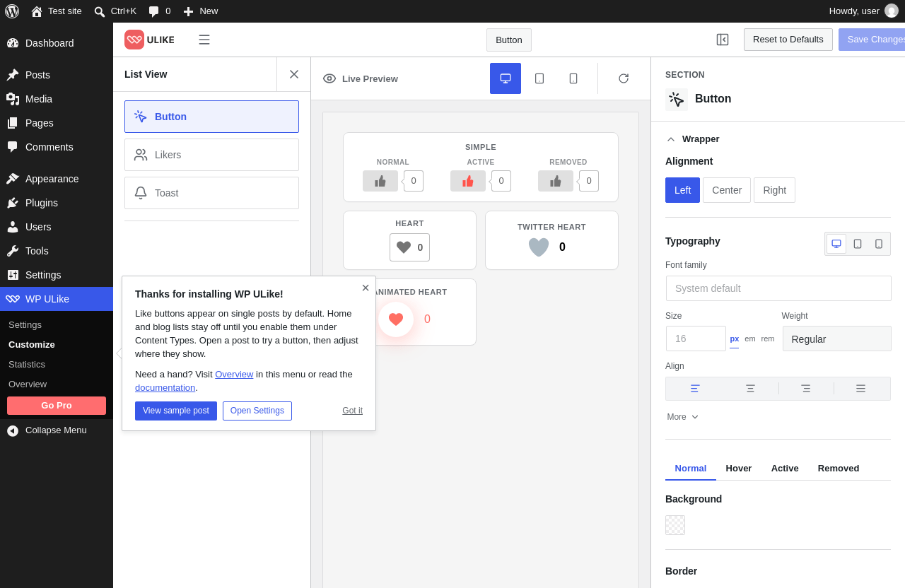Refresh the live preview
The image size is (905, 588).
(624, 78)
